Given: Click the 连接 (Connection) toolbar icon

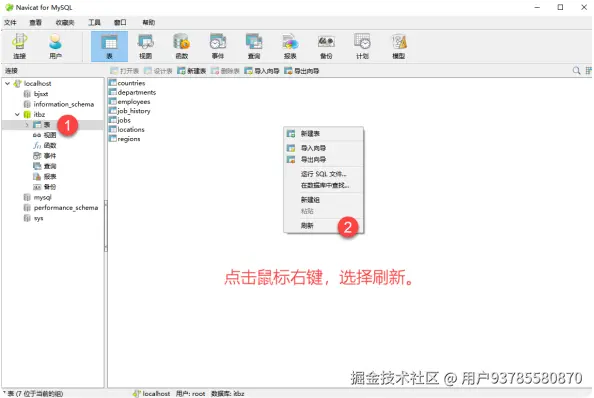Looking at the screenshot, I should (x=19, y=46).
